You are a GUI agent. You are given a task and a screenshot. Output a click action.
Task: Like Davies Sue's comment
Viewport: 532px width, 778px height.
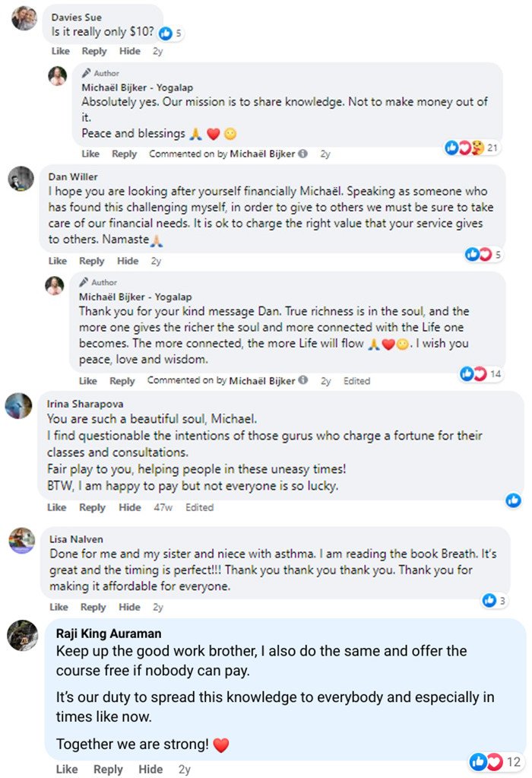click(x=61, y=51)
